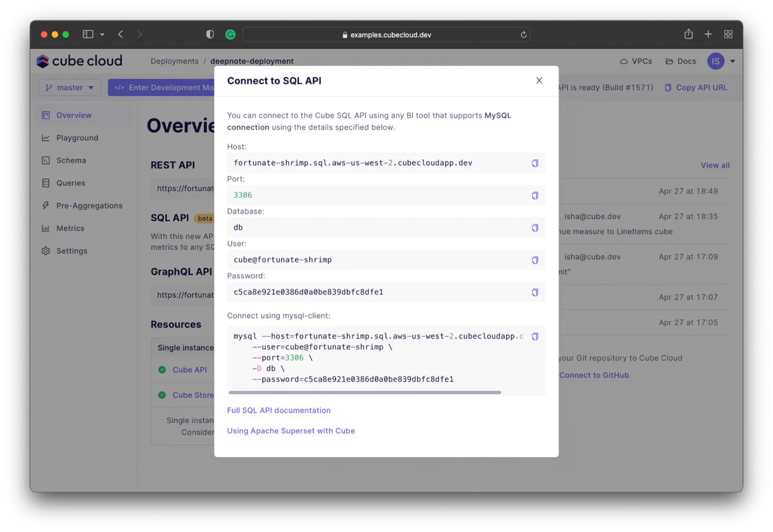The height and width of the screenshot is (532, 773).
Task: Open the Docs link
Action: [x=681, y=61]
